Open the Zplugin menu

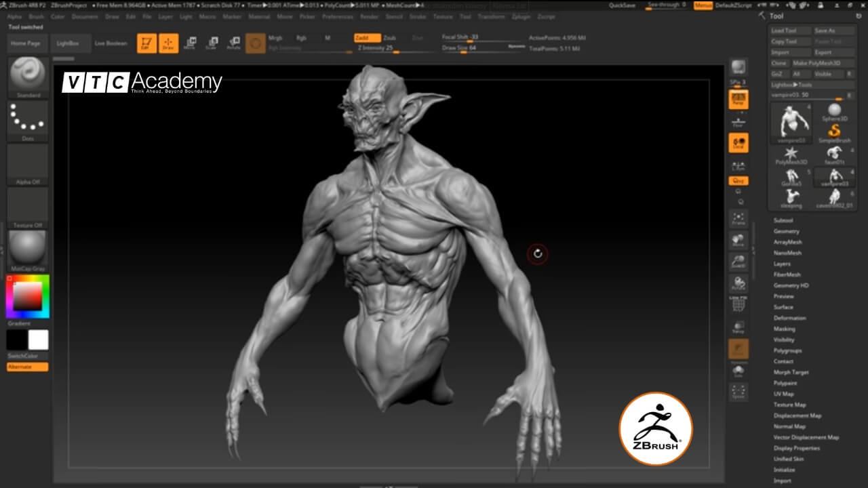(519, 16)
